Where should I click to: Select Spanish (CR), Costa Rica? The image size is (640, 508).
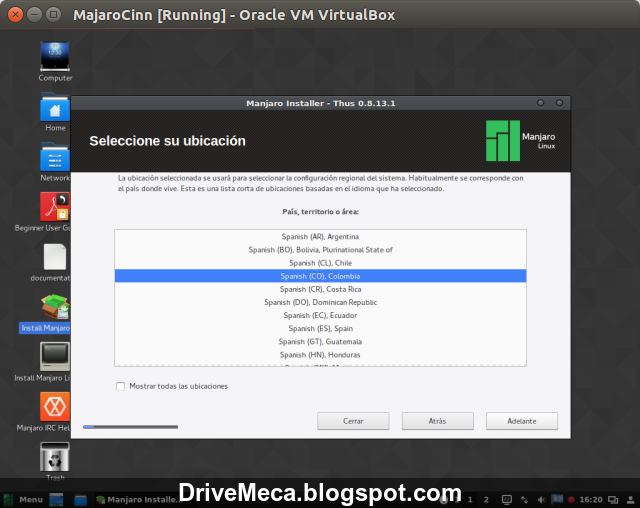tap(320, 289)
